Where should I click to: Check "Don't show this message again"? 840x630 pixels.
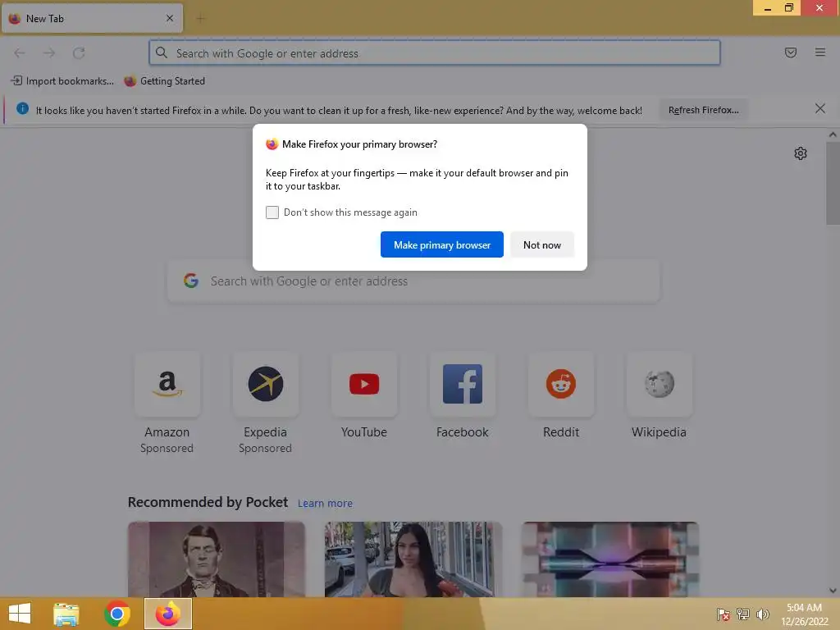coord(272,212)
